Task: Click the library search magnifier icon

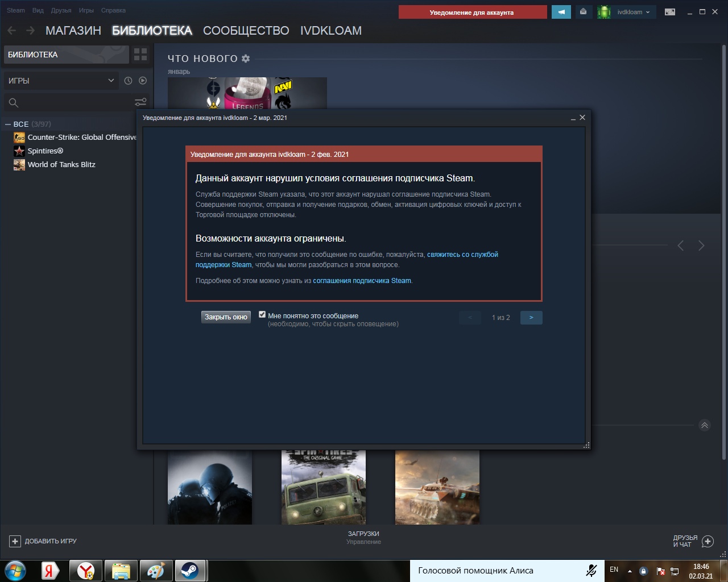Action: [14, 102]
